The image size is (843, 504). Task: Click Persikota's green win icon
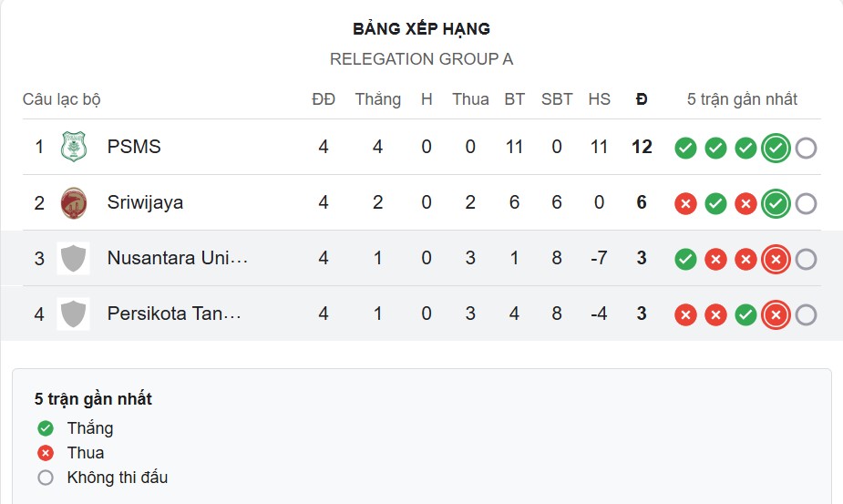pyautogui.click(x=745, y=315)
